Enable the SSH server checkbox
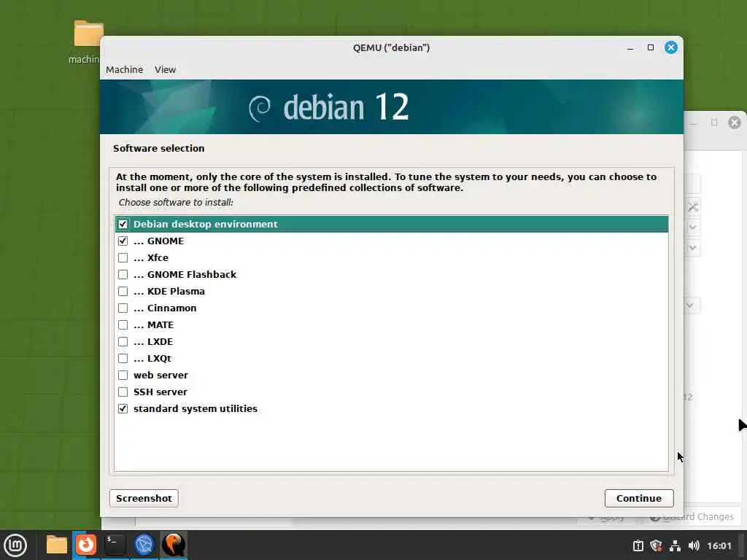747x560 pixels. click(123, 392)
